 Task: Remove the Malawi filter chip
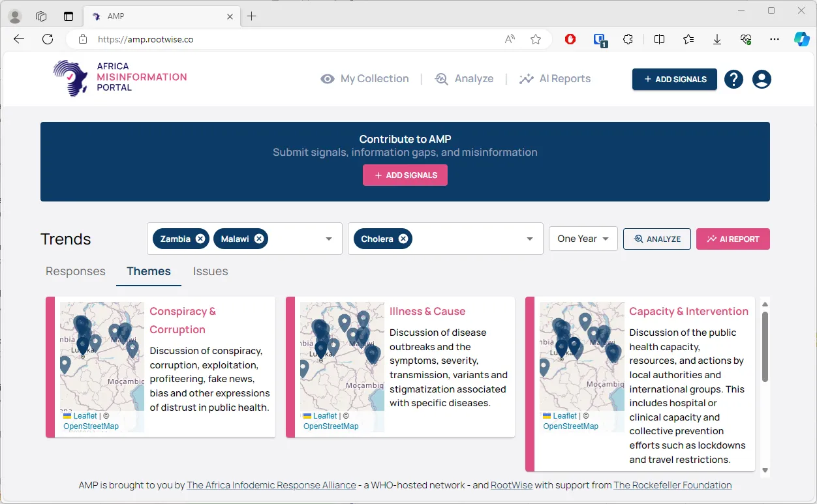260,239
